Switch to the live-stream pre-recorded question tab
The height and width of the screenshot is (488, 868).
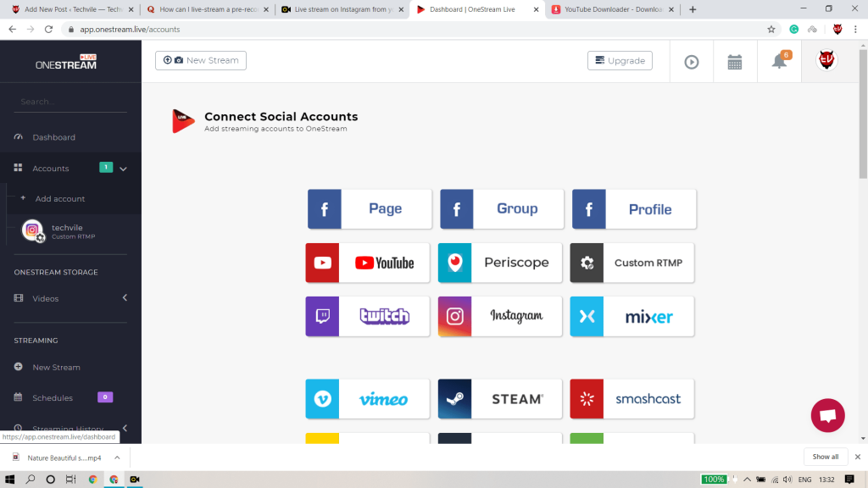[209, 9]
